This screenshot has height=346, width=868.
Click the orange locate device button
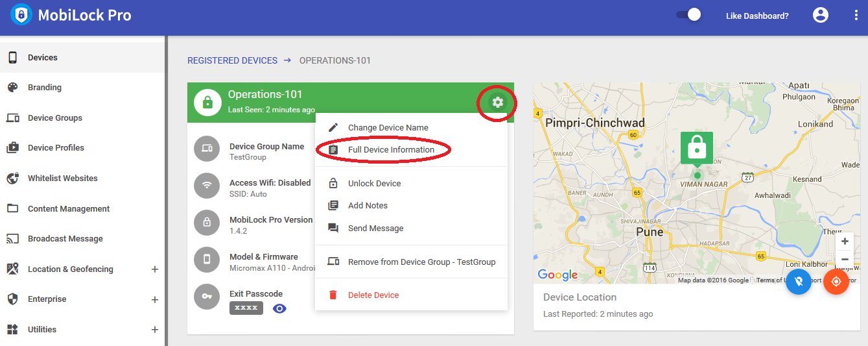pos(836,282)
